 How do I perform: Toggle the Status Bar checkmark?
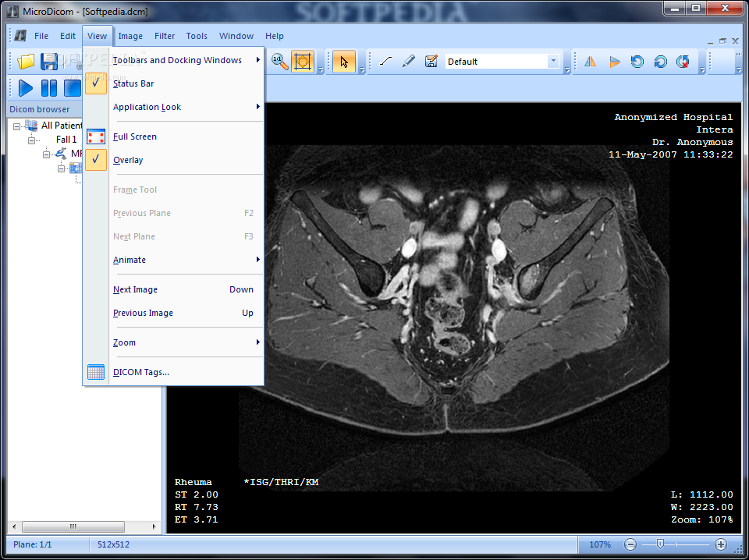click(x=96, y=83)
